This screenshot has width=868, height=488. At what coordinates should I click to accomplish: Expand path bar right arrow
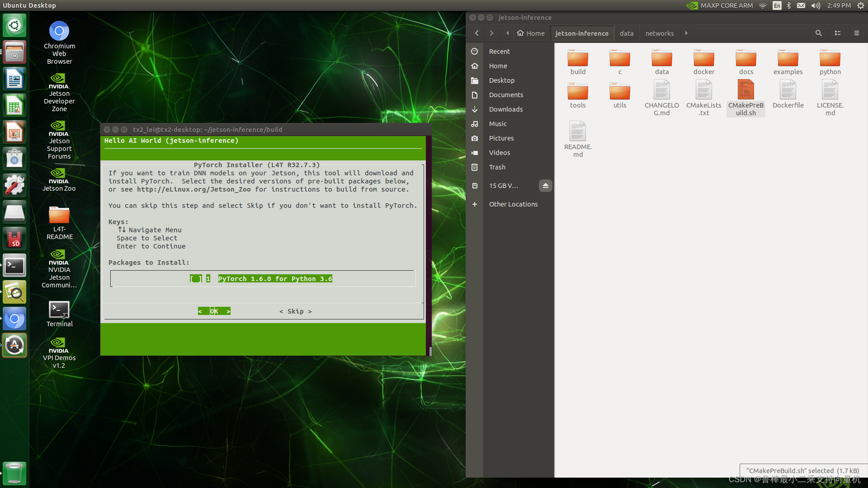(686, 33)
